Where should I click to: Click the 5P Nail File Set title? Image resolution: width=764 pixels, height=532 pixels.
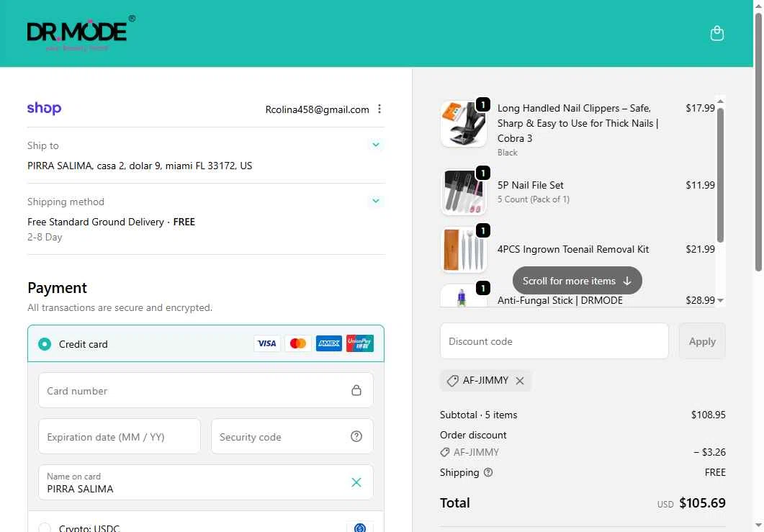(530, 185)
